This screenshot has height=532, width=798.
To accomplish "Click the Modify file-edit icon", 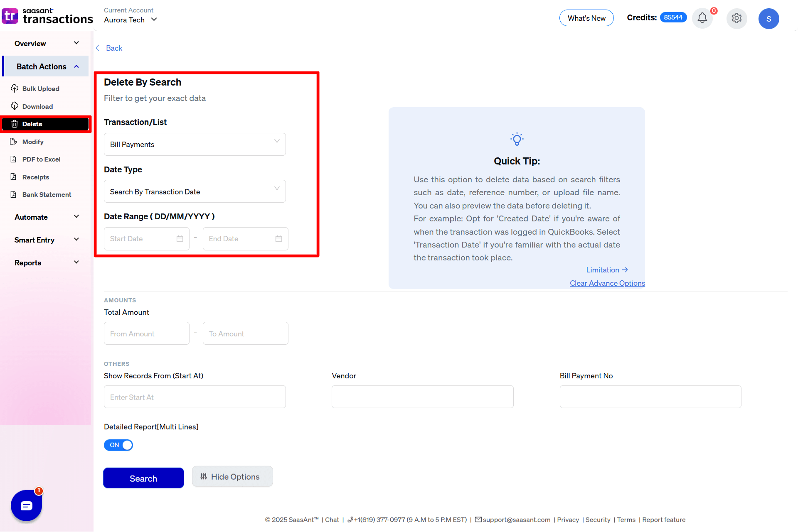I will tap(14, 142).
